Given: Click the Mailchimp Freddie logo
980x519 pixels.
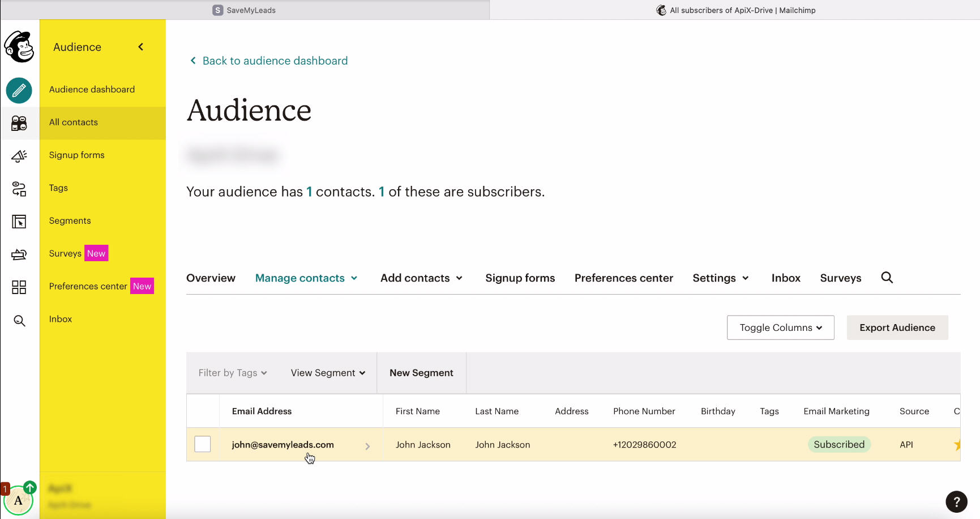Looking at the screenshot, I should [19, 46].
